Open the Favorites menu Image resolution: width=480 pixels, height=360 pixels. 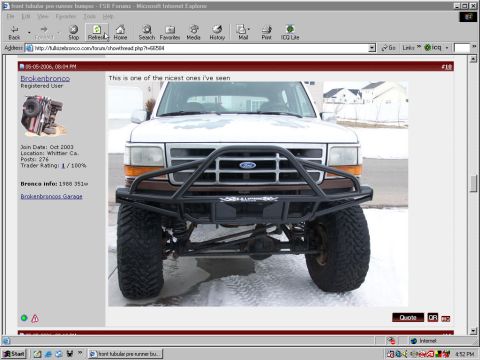(x=66, y=16)
